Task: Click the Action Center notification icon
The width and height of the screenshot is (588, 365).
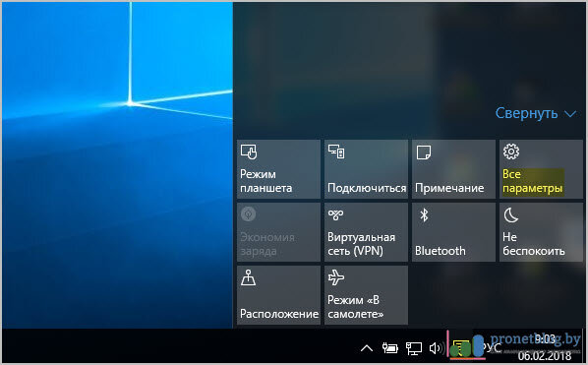Action: tap(461, 348)
